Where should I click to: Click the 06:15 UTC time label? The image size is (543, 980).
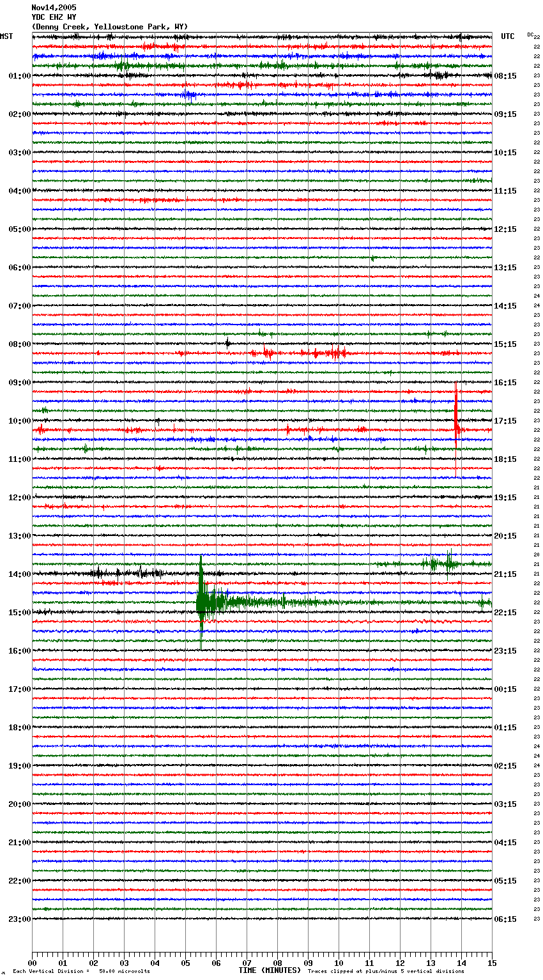[505, 919]
